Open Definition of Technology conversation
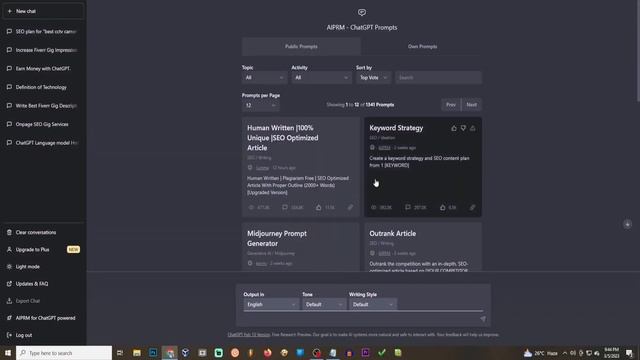This screenshot has height=360, width=640. pyautogui.click(x=43, y=87)
